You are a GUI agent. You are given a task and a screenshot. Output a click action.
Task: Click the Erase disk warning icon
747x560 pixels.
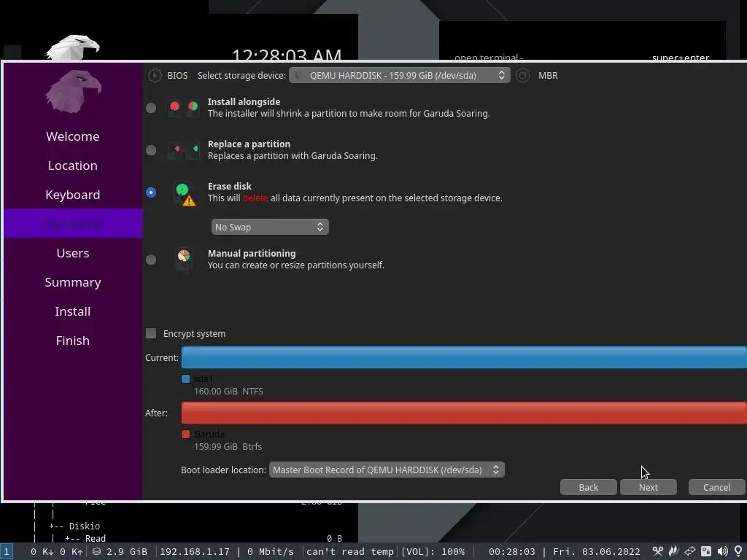(x=184, y=192)
